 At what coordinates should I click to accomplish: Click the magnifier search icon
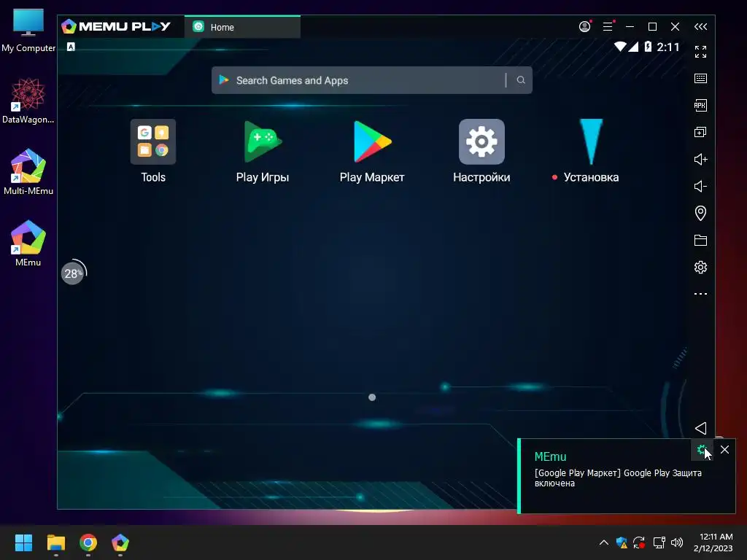tap(521, 80)
